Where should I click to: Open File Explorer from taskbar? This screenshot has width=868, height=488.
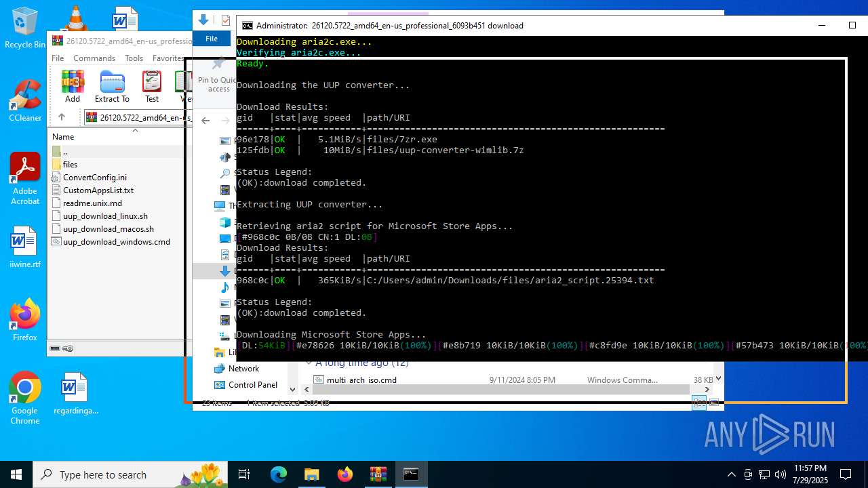tap(311, 474)
